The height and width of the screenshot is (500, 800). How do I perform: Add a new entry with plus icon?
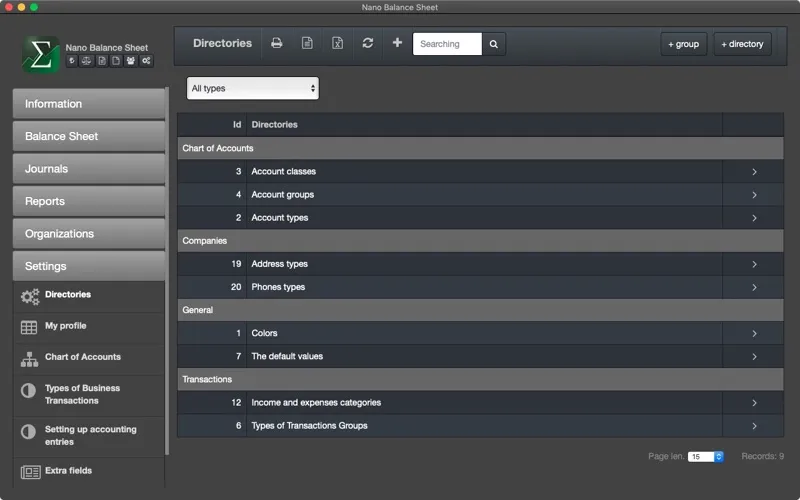pyautogui.click(x=397, y=43)
